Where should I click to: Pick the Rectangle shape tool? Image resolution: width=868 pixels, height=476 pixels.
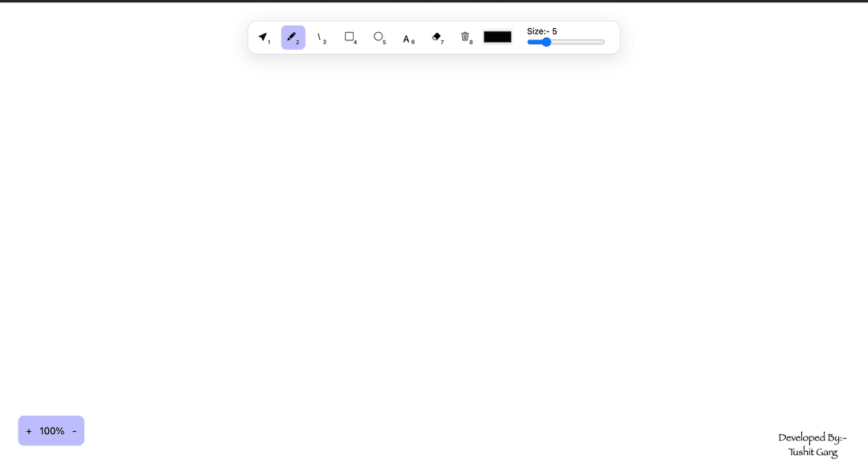point(350,37)
